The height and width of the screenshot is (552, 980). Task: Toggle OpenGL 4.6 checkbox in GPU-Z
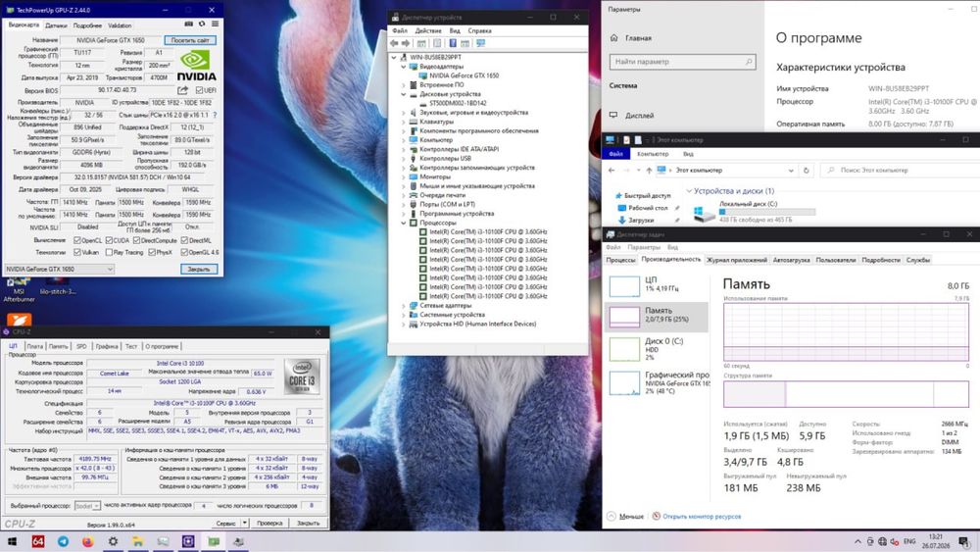184,252
